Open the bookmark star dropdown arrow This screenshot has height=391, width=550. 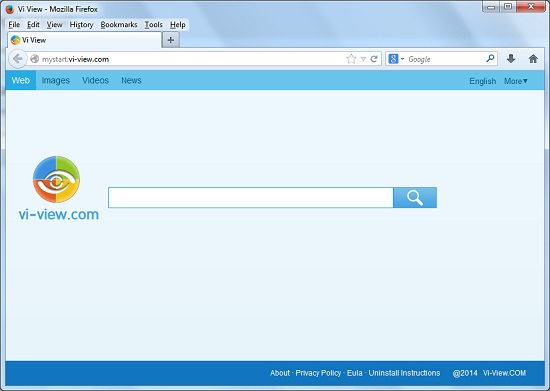[x=363, y=59]
